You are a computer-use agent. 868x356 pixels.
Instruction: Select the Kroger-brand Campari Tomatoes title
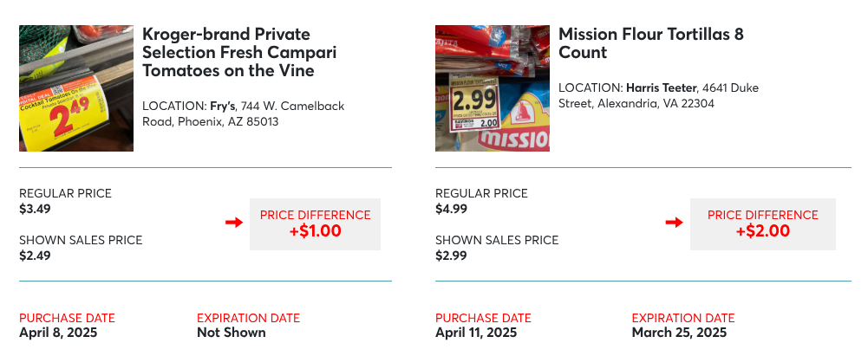coord(239,52)
